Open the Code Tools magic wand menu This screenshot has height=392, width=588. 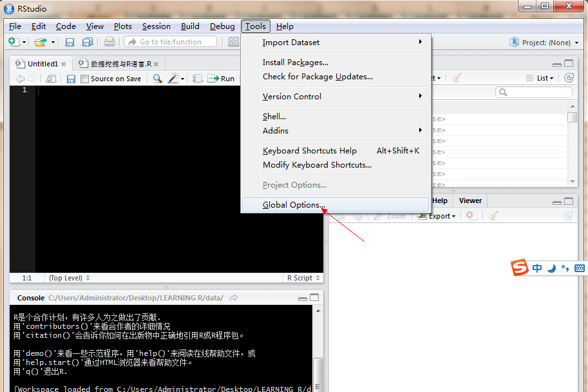point(176,78)
